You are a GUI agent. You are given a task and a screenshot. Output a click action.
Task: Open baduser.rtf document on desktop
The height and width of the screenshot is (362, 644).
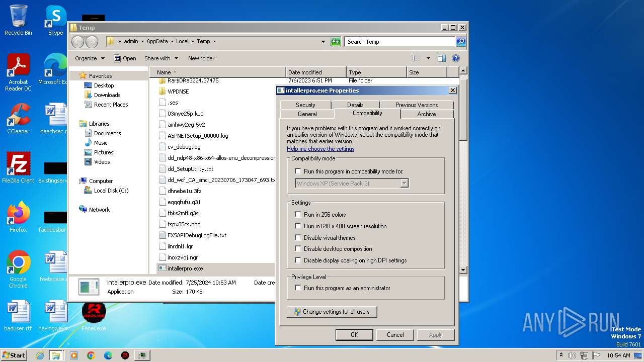tap(18, 316)
